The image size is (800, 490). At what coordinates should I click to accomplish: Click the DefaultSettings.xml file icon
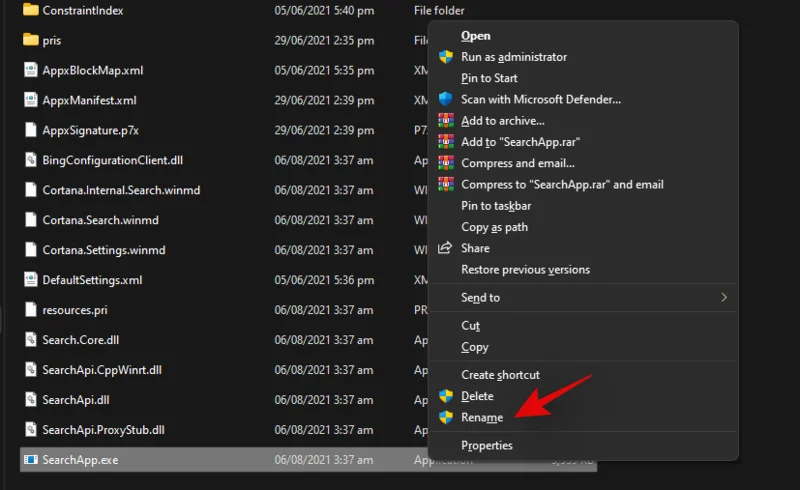[31, 279]
